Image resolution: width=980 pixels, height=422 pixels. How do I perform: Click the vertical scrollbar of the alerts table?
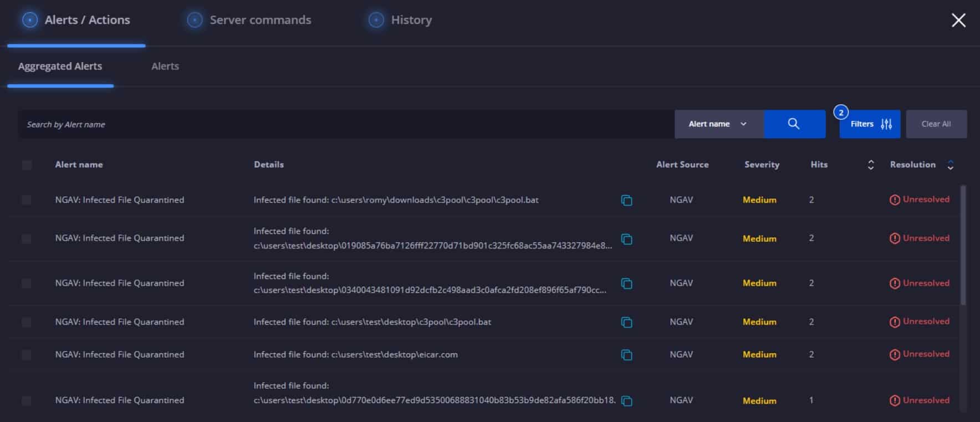963,245
